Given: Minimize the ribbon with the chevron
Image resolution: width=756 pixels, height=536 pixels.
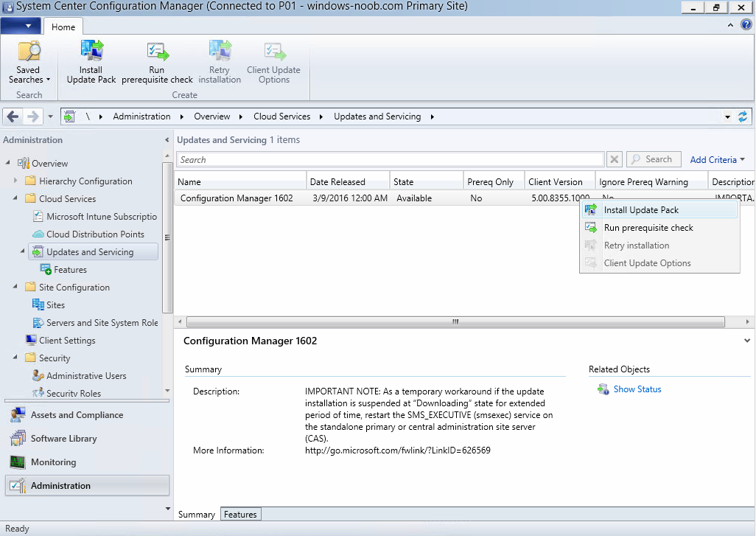Looking at the screenshot, I should coord(730,25).
